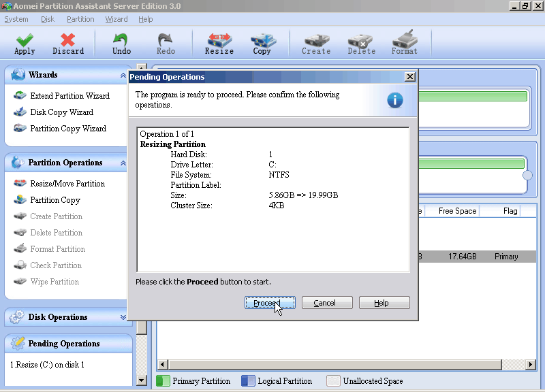Screen dimensions: 545x392
Task: Open the System menu
Action: pos(16,19)
